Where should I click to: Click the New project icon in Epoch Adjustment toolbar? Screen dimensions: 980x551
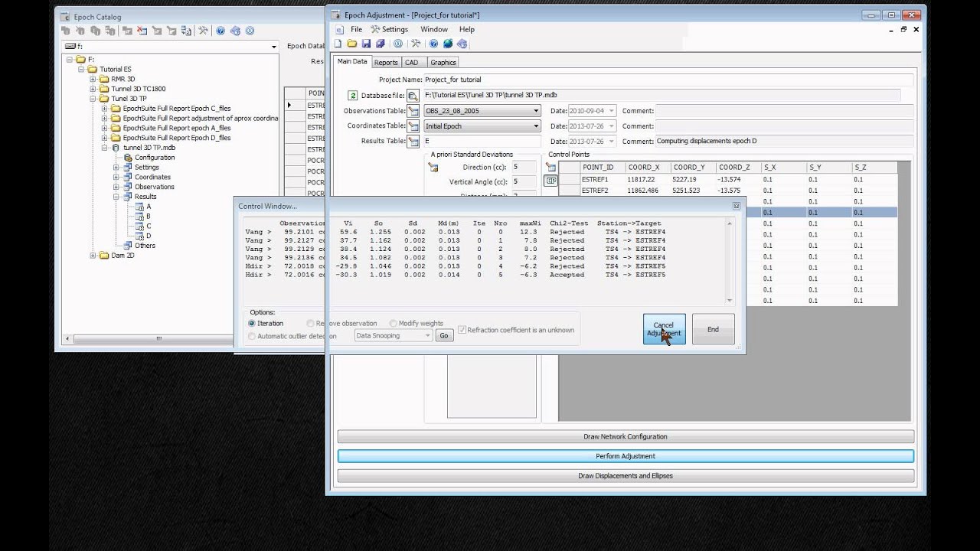(338, 44)
